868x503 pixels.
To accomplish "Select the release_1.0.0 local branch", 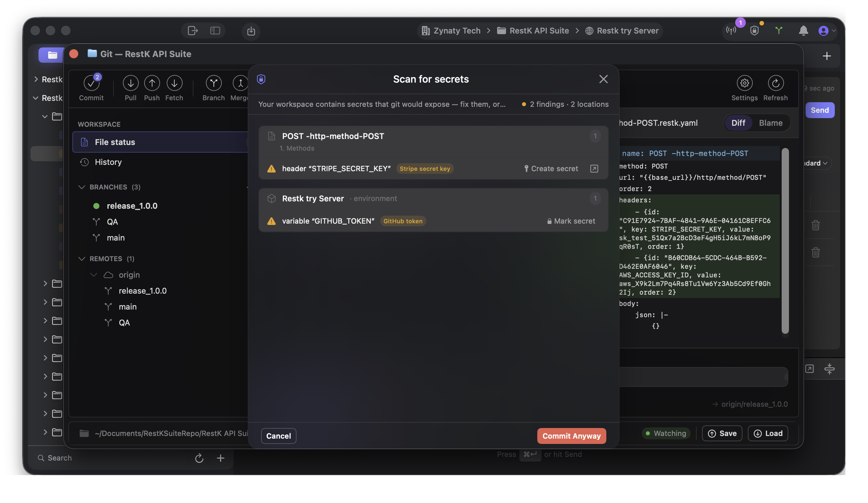I will (132, 206).
